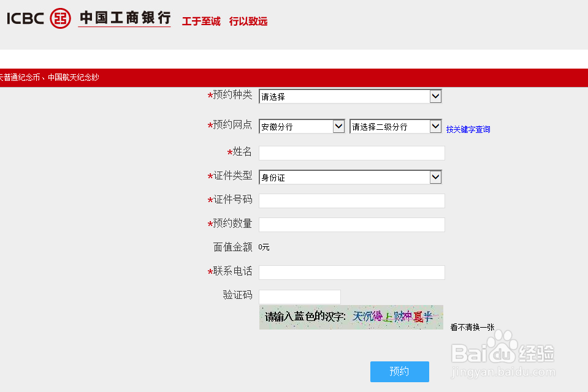
Task: Click the 验证码 verification code input box
Action: pos(299,296)
